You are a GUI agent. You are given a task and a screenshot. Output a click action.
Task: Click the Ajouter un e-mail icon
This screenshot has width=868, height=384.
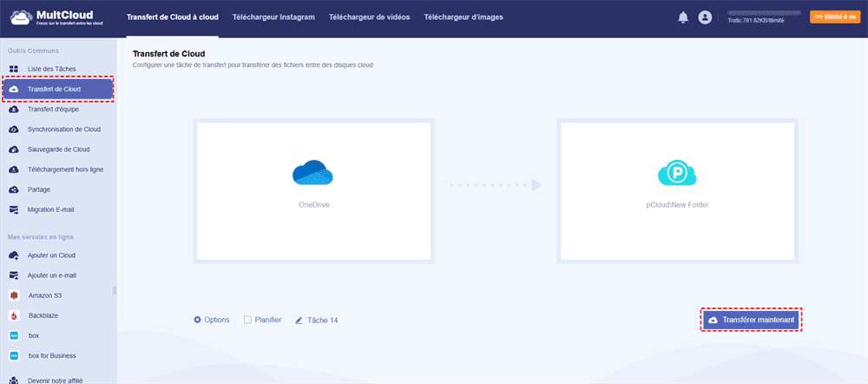click(x=15, y=275)
